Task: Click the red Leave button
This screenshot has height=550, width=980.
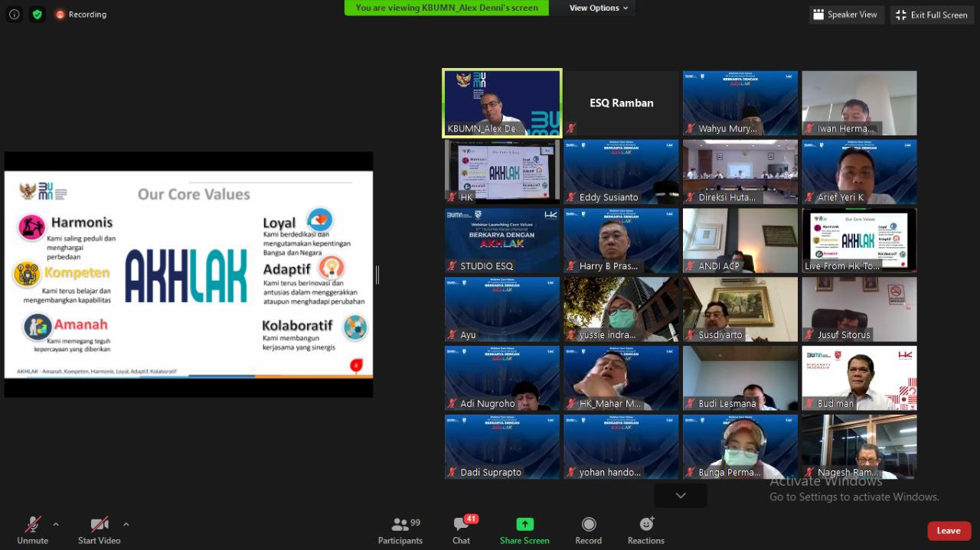Action: (x=949, y=530)
